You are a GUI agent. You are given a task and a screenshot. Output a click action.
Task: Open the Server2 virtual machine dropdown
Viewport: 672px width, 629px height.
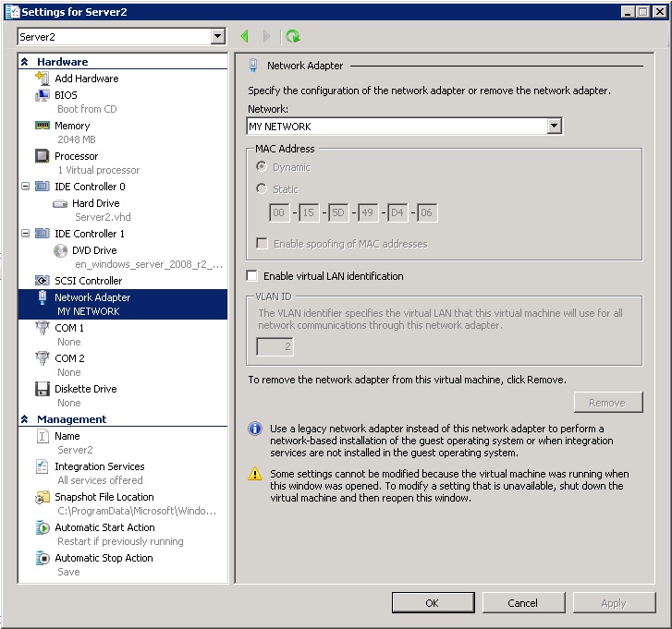218,36
